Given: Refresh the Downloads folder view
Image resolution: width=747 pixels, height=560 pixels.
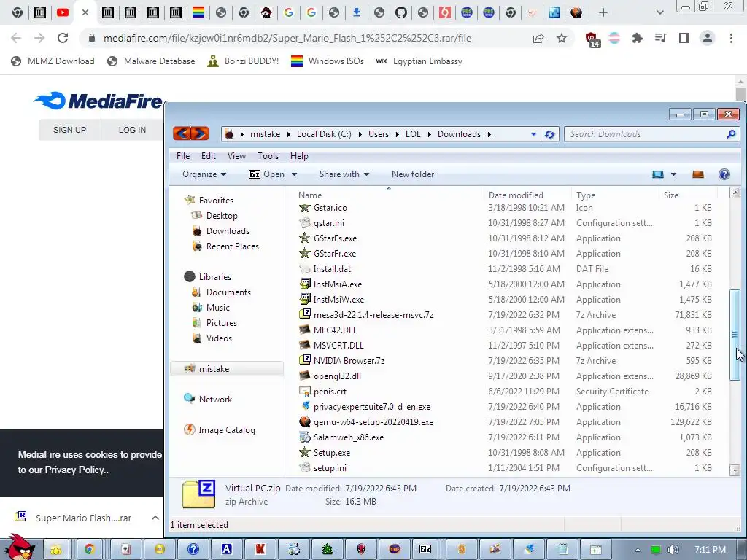Looking at the screenshot, I should coord(550,134).
